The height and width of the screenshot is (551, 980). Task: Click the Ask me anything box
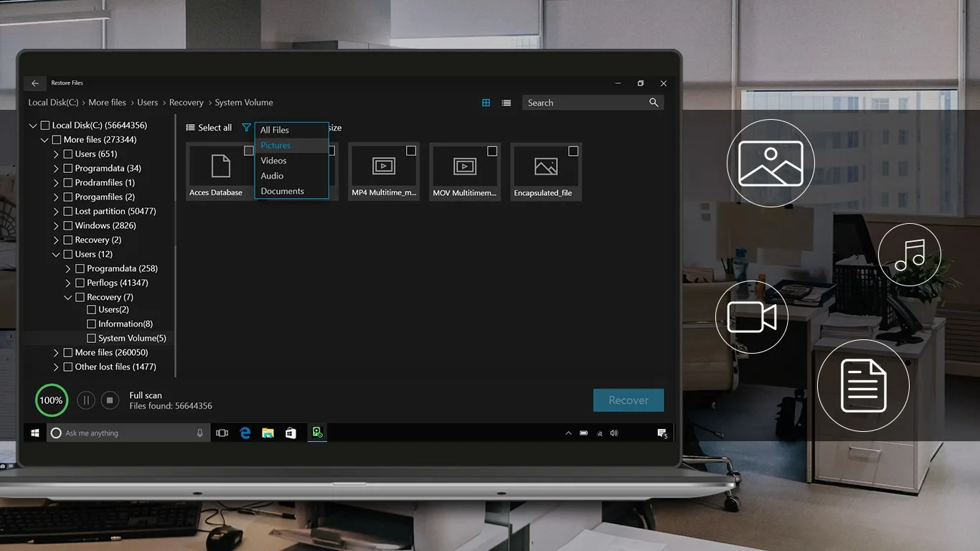(128, 433)
